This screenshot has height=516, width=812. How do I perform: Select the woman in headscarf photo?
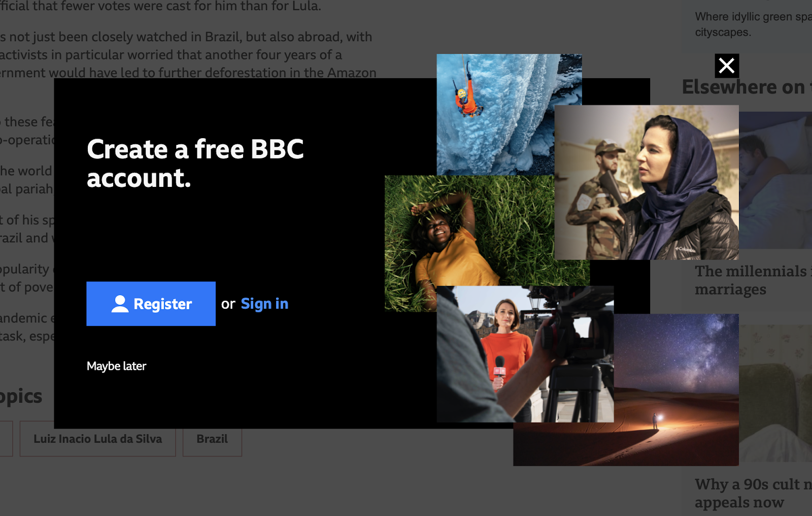click(647, 182)
